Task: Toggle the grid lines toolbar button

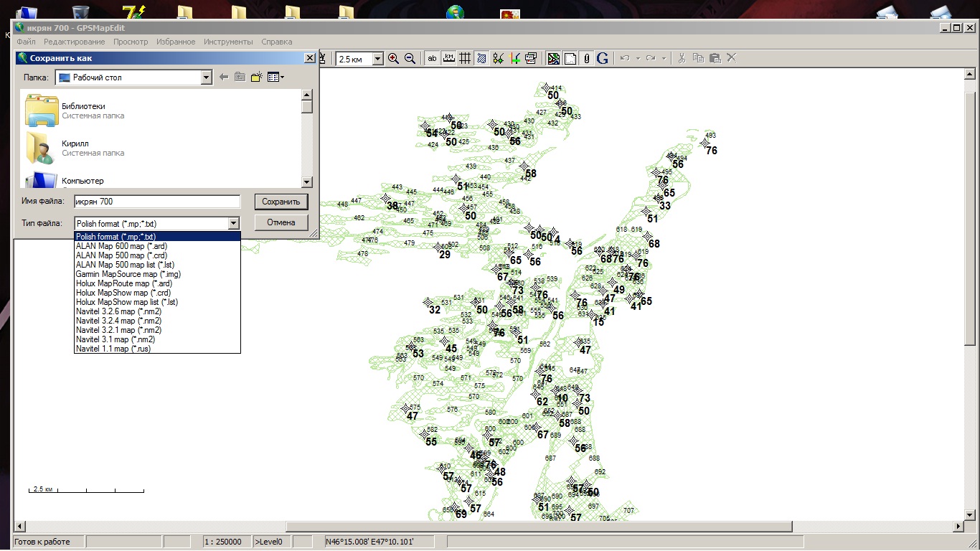Action: pos(465,59)
